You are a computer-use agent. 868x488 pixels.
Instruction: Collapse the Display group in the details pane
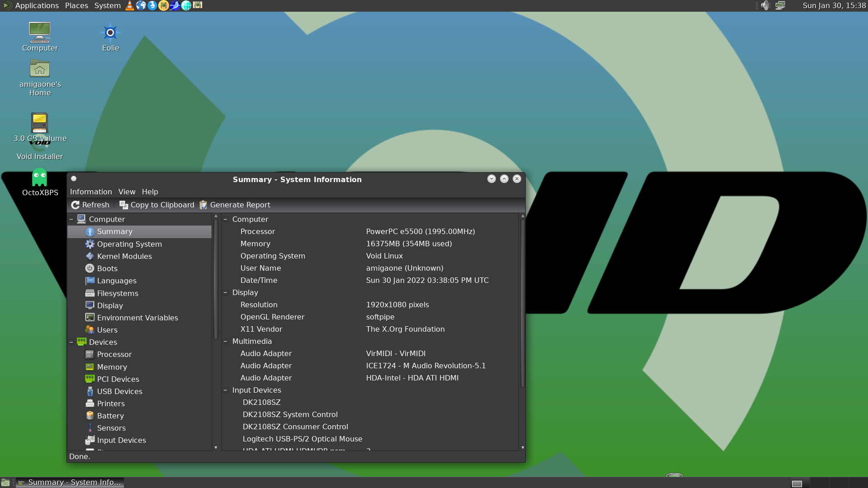click(226, 292)
